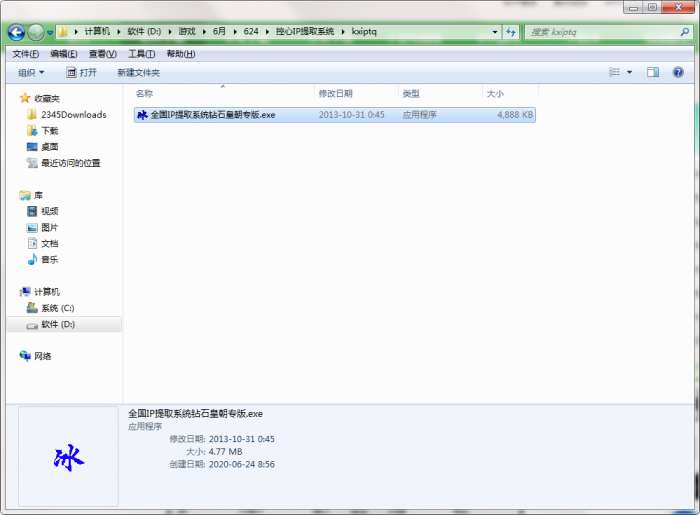Select 624 in the address breadcrumb
Viewport: 700px width, 515px height.
coord(251,32)
